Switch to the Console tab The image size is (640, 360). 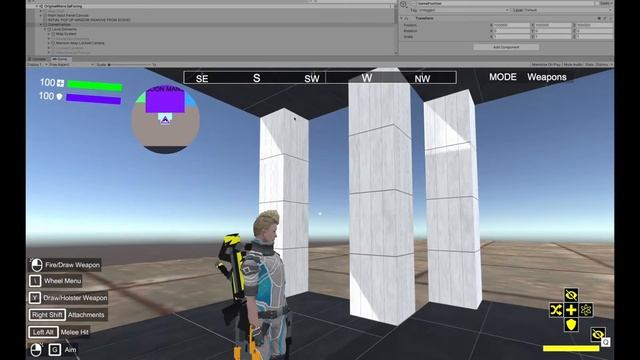(38, 59)
